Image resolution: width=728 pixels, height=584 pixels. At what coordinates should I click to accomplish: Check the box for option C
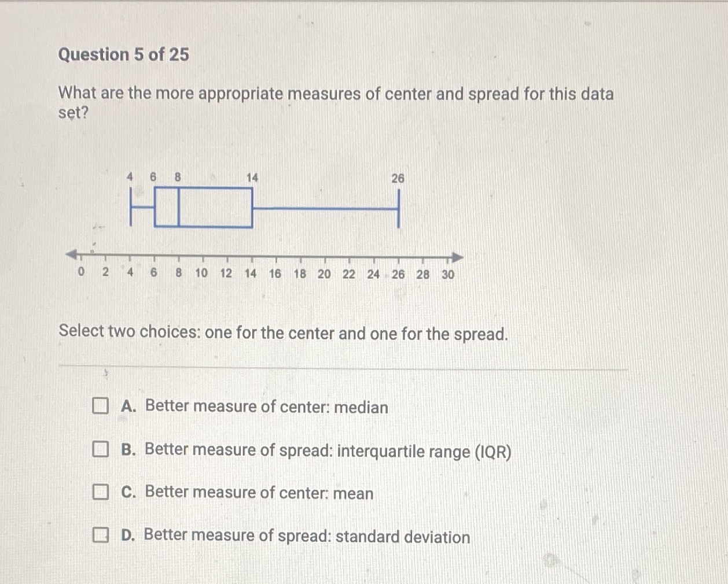click(101, 492)
